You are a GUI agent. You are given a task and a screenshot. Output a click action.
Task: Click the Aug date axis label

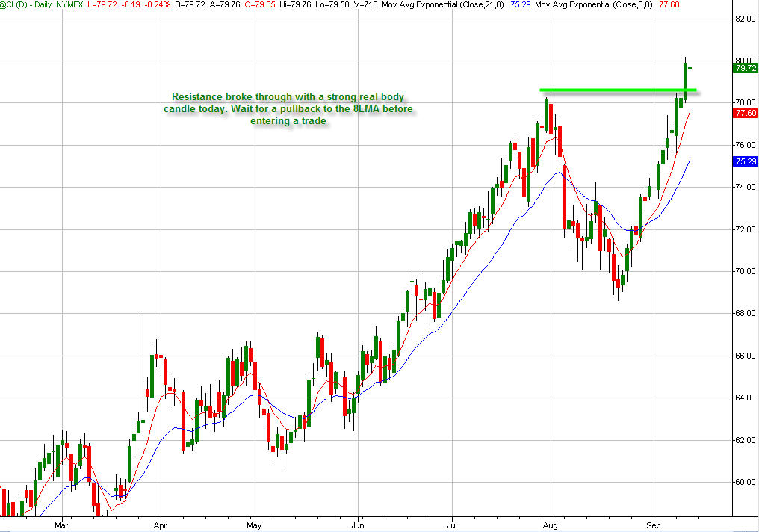coord(551,525)
